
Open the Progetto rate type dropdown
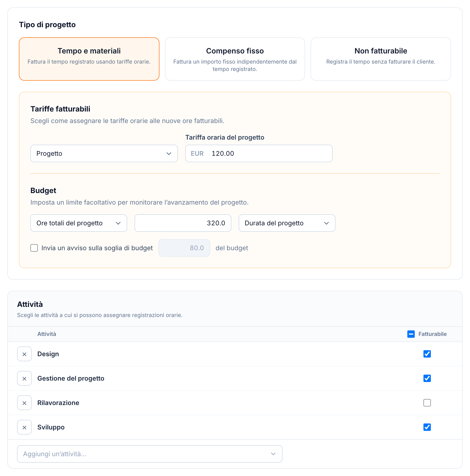104,153
